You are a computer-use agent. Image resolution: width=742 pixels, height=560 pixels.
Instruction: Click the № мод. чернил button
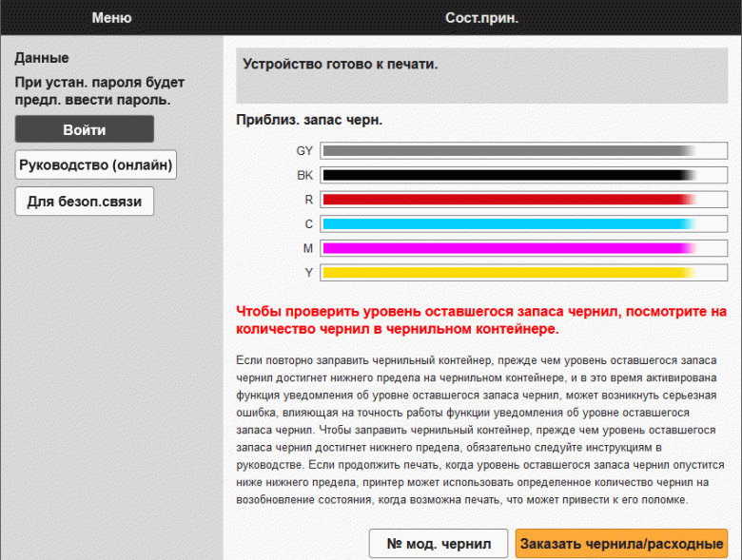[x=439, y=544]
